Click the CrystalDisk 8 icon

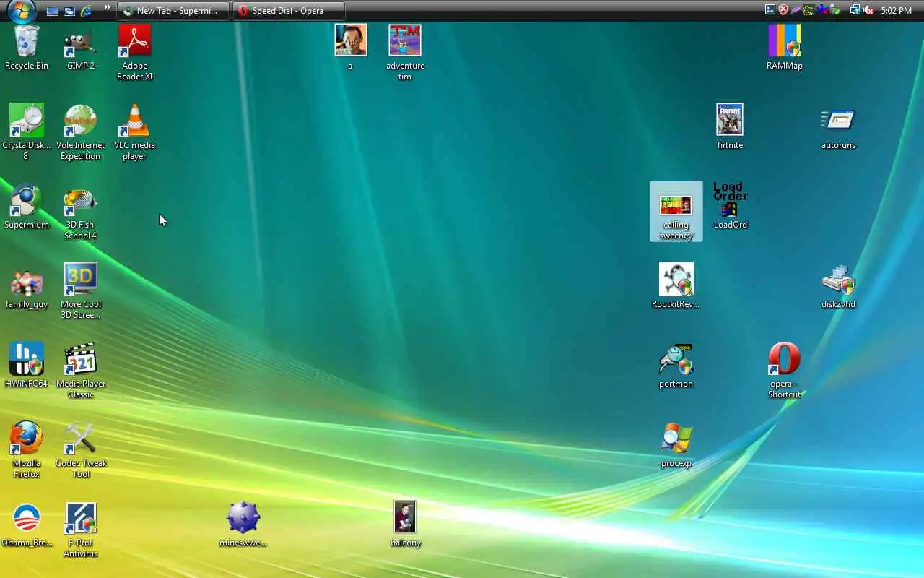click(x=27, y=132)
